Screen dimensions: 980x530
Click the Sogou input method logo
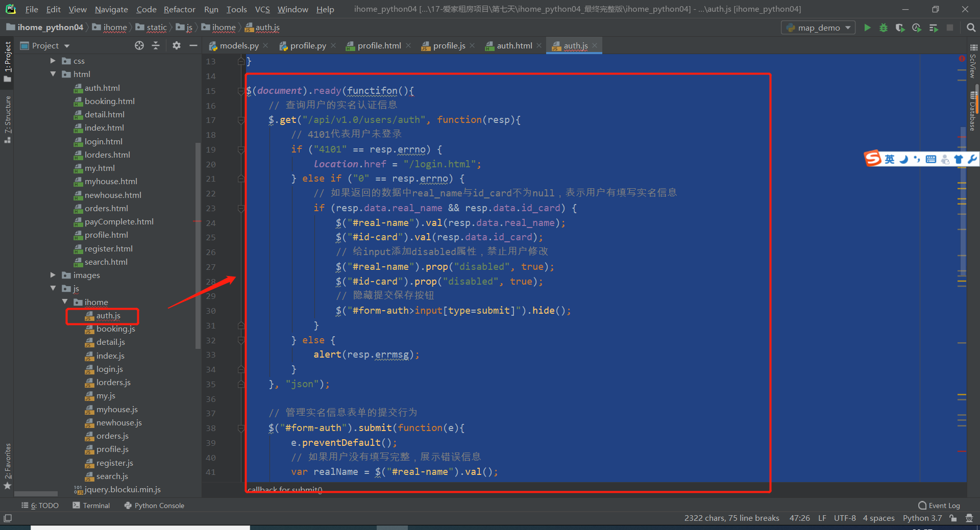click(872, 159)
